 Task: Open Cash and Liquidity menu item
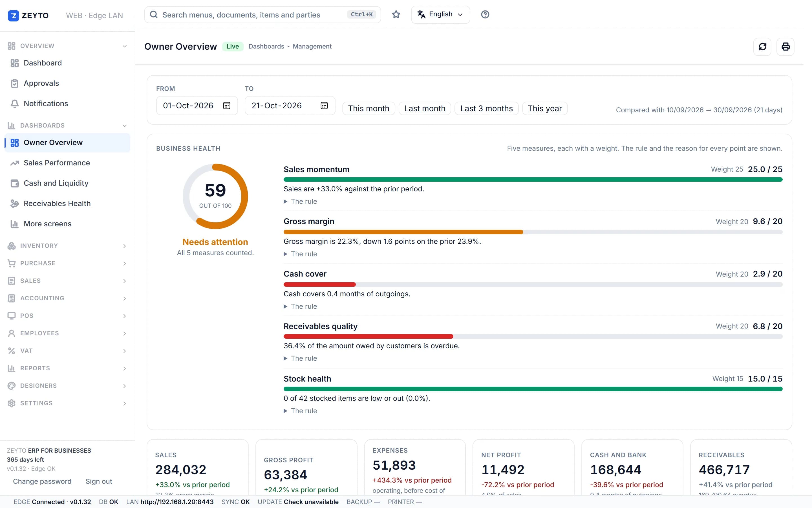click(67, 183)
